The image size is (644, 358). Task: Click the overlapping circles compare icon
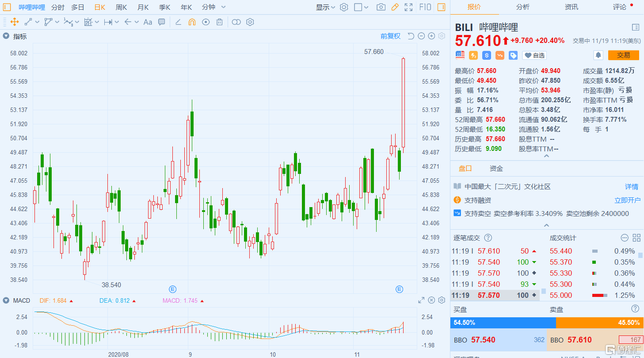click(236, 22)
